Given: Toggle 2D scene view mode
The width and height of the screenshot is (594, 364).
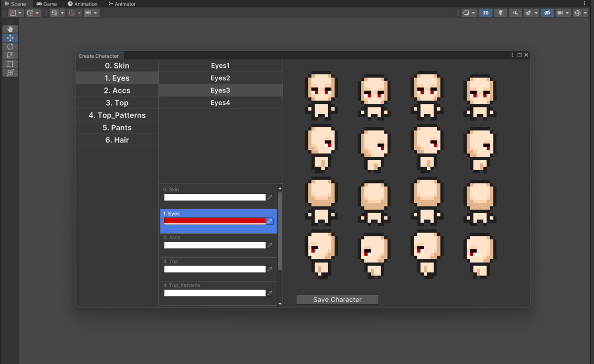Looking at the screenshot, I should [486, 13].
